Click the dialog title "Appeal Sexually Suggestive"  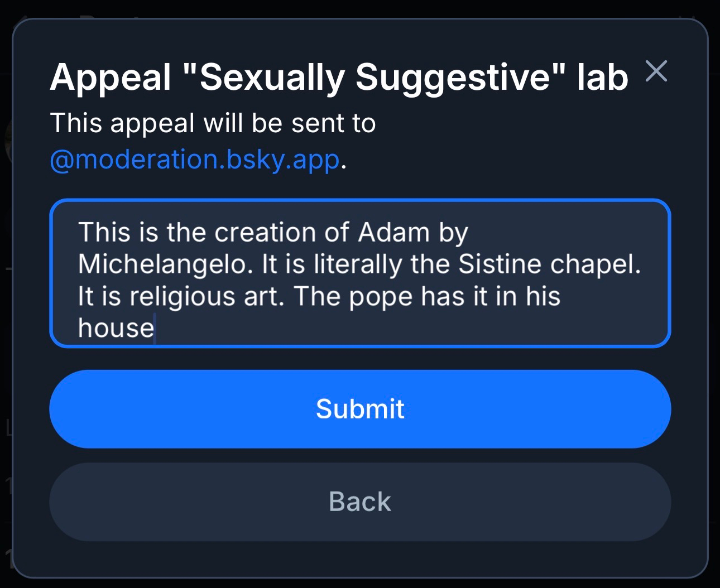pyautogui.click(x=339, y=77)
